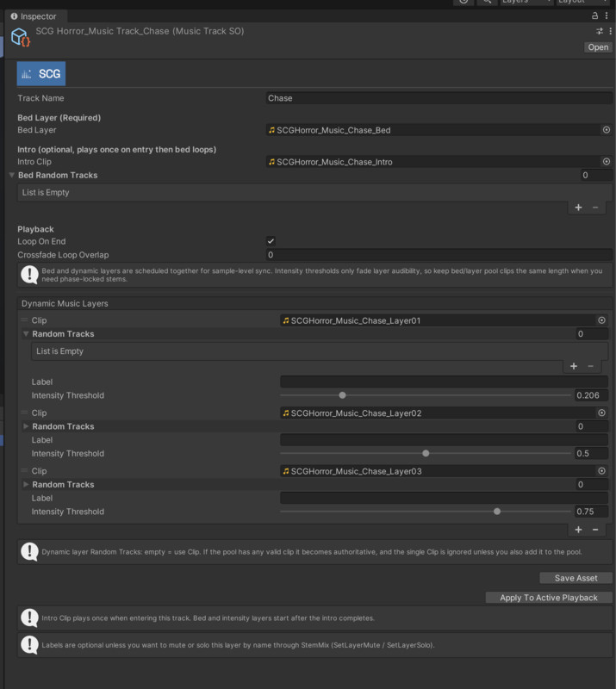Remove the selected Dynamic Music Layer
This screenshot has height=689, width=616.
(x=595, y=530)
